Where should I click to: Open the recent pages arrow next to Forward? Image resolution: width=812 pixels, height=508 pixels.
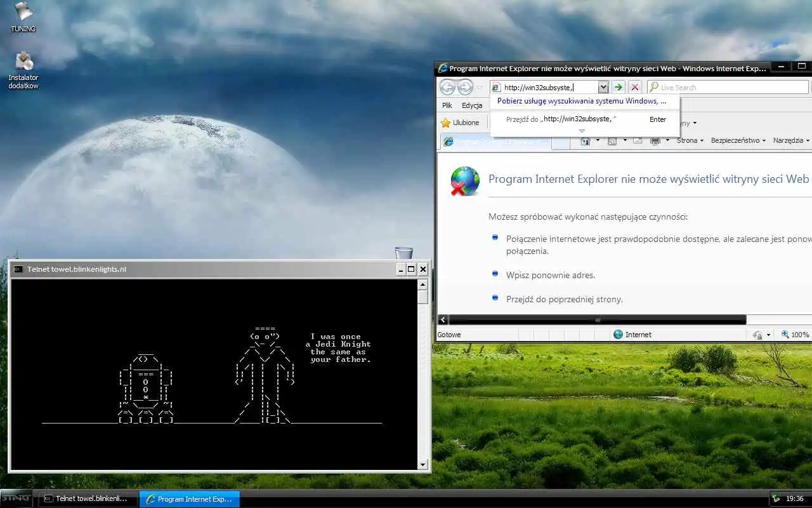click(480, 88)
